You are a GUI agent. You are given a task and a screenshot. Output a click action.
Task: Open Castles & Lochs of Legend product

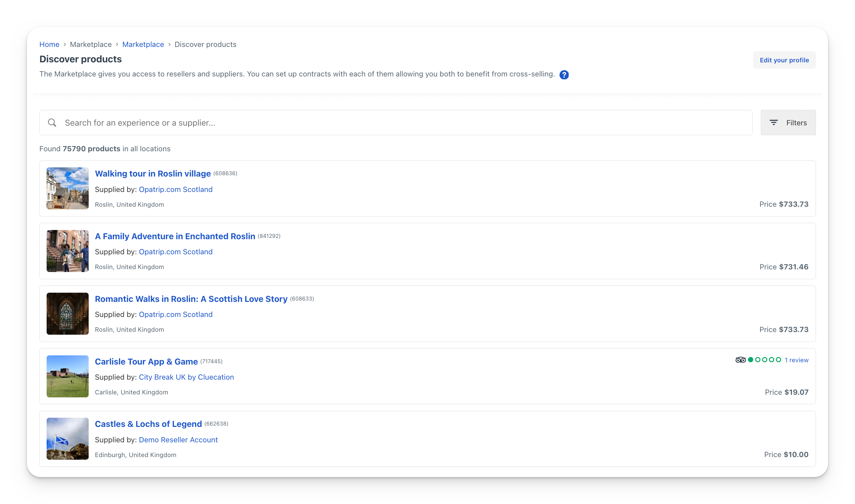pos(148,424)
